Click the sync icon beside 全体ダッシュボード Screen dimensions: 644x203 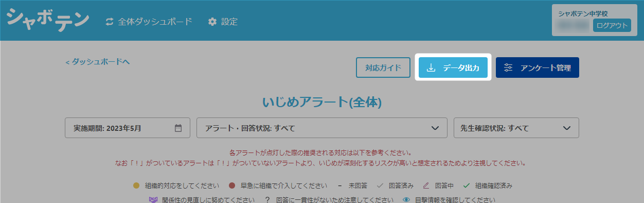point(109,22)
